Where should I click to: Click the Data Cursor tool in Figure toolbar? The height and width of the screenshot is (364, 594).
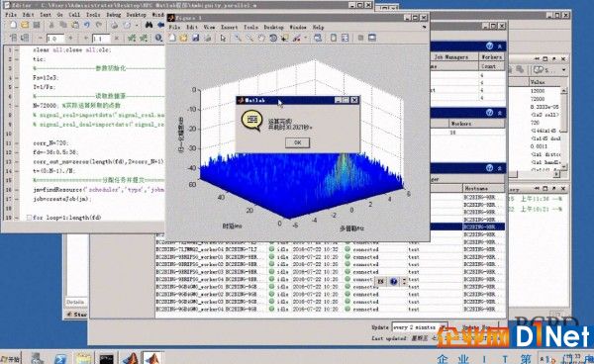point(284,38)
